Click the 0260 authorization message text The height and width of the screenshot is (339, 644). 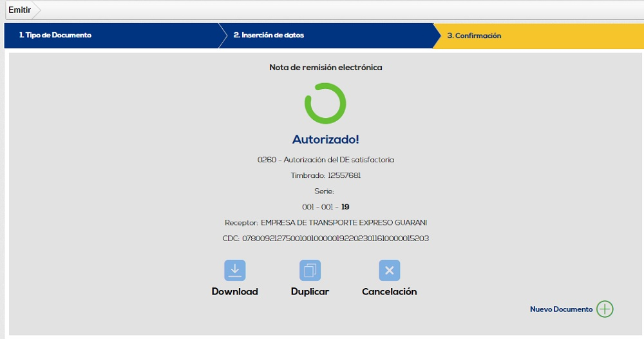tap(325, 160)
